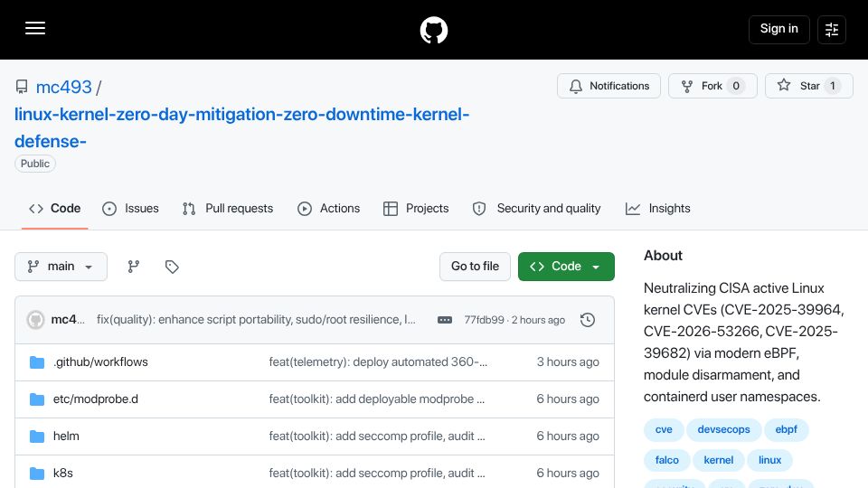This screenshot has height=488, width=868.
Task: Open commit feat(telemetry): deploy automated 360-...
Action: 378,361
